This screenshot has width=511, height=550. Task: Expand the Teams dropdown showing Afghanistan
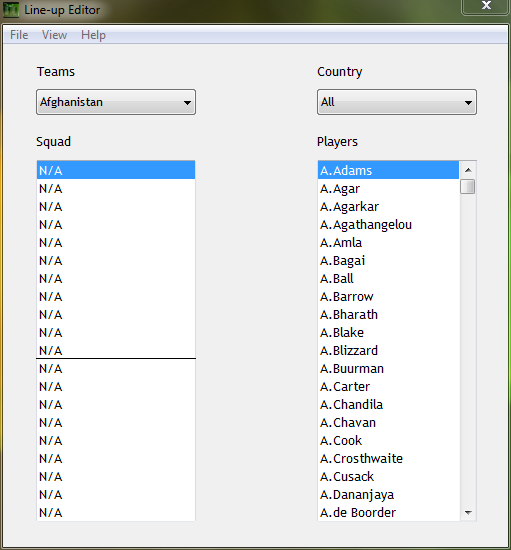click(x=116, y=102)
